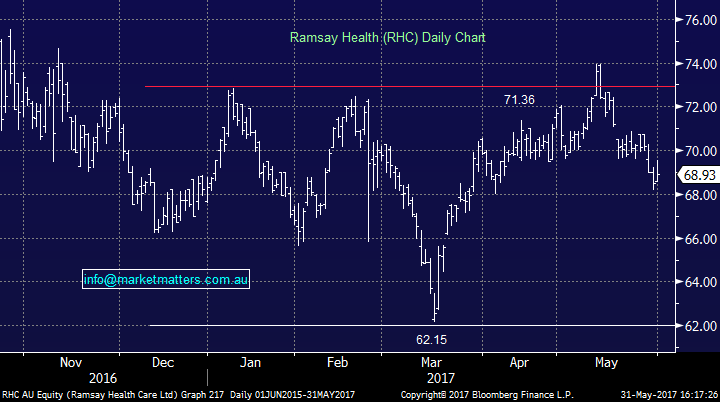
Task: Click the Mar month label
Action: click(431, 362)
